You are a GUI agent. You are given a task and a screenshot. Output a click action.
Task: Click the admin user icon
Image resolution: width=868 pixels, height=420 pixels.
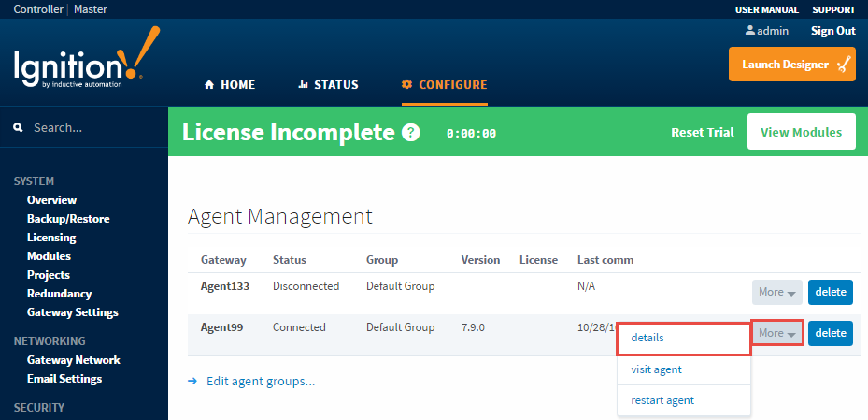749,31
